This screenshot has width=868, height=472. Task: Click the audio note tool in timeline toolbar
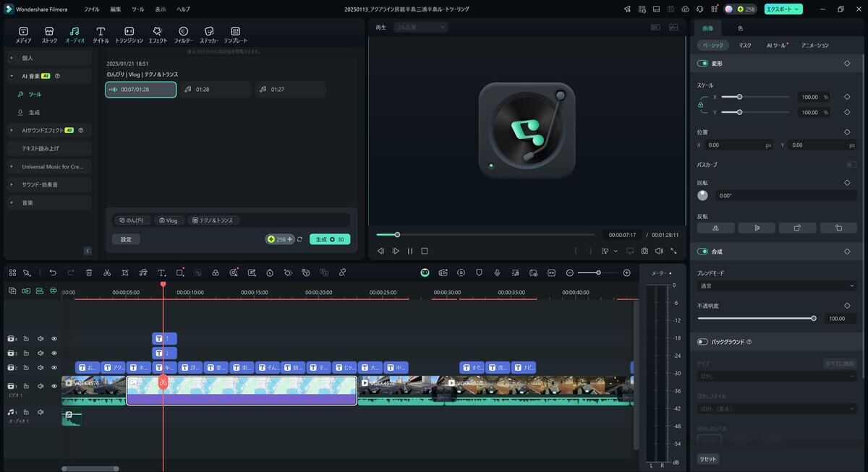click(x=143, y=273)
